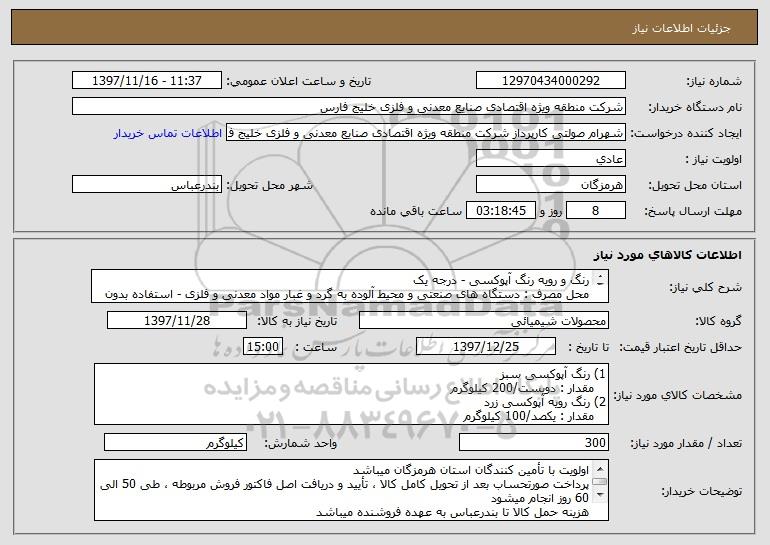
Task: Click scroll up arrow in buyer notes box
Action: pyautogui.click(x=599, y=467)
